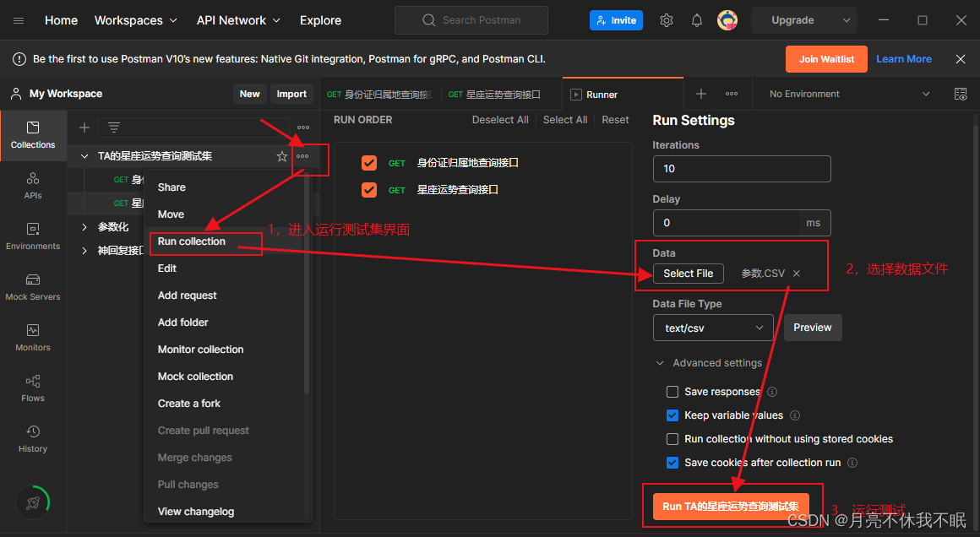Toggle Save cookies after collection run

672,463
